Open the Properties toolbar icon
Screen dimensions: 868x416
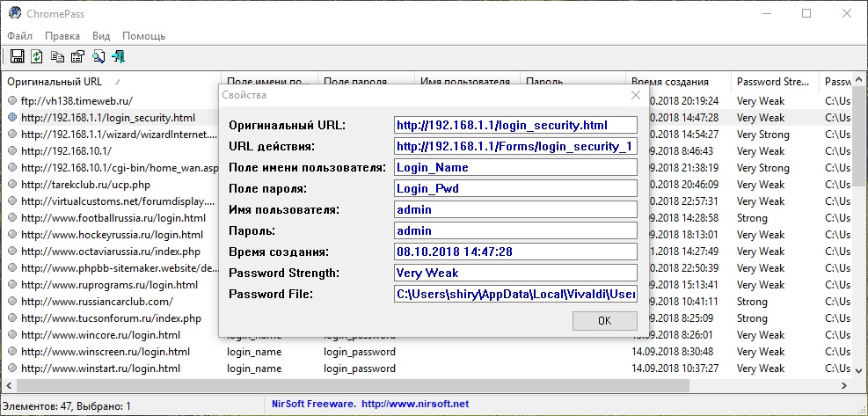pos(77,56)
